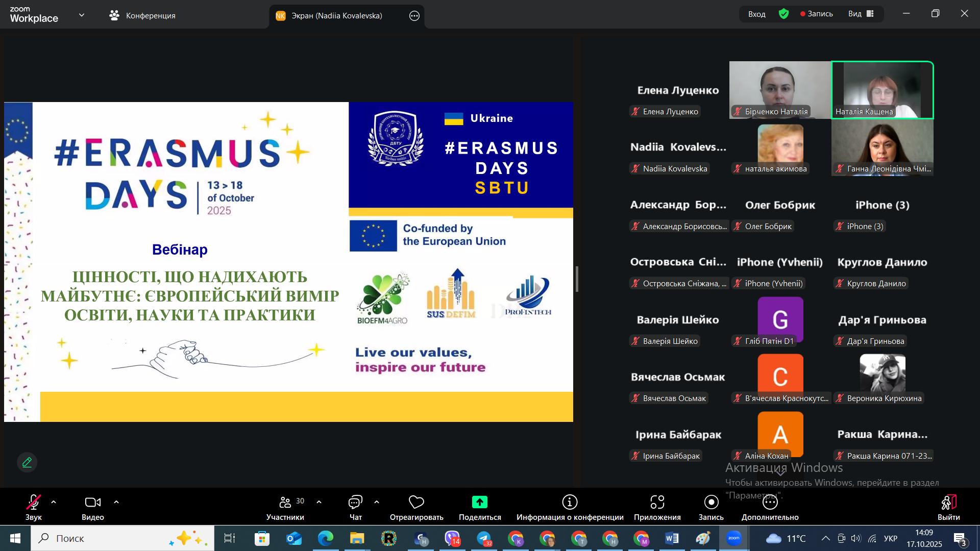Select Наталія Кащена video thumbnail
Screen dimensions: 980x551
pos(882,90)
